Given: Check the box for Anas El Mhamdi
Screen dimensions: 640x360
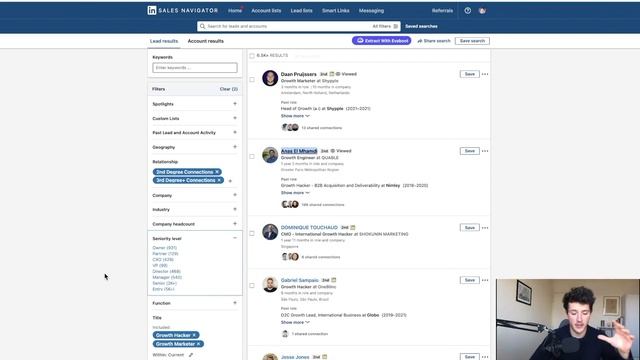Looking at the screenshot, I should pos(252,156).
